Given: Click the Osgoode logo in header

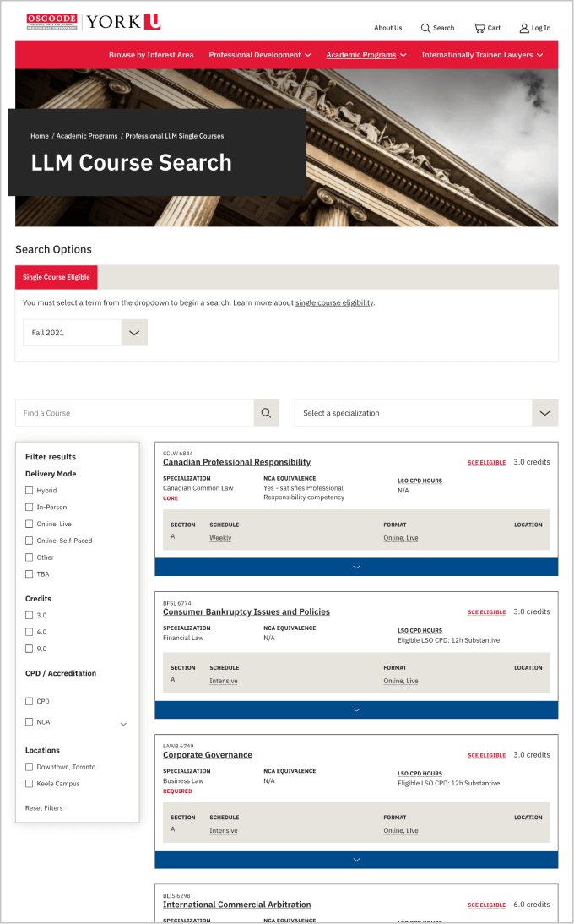Looking at the screenshot, I should point(51,22).
